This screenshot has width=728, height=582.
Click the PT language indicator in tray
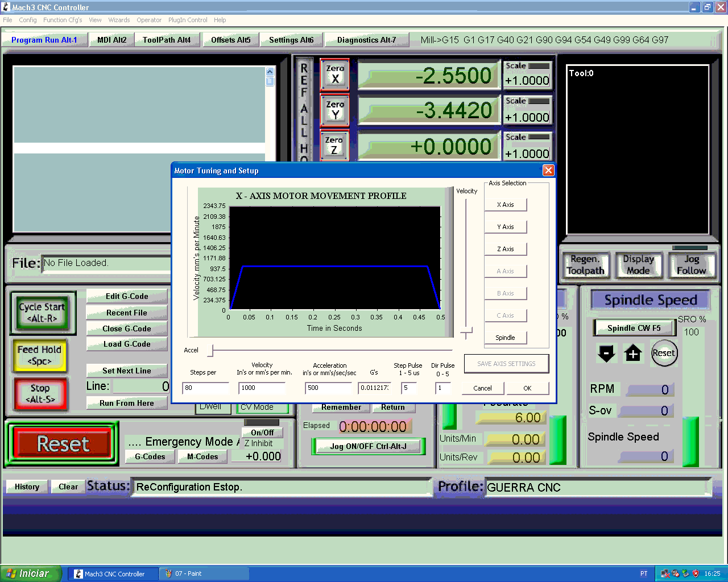[644, 574]
